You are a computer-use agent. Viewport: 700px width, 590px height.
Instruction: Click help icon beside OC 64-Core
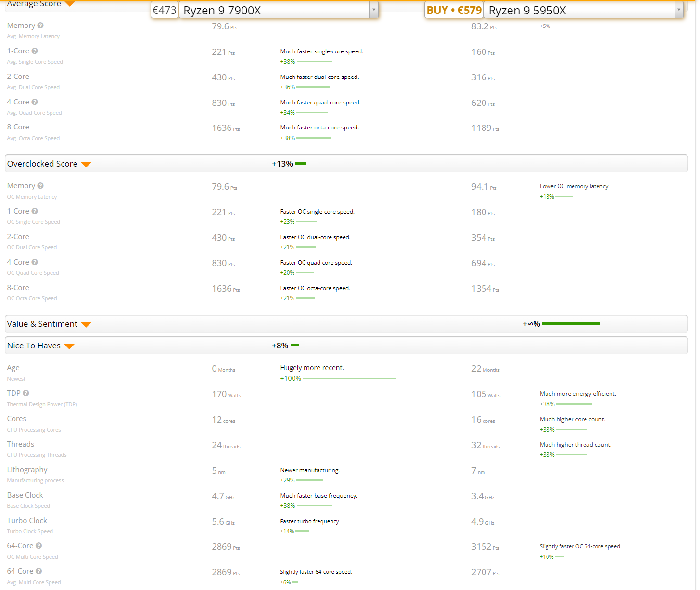click(39, 546)
